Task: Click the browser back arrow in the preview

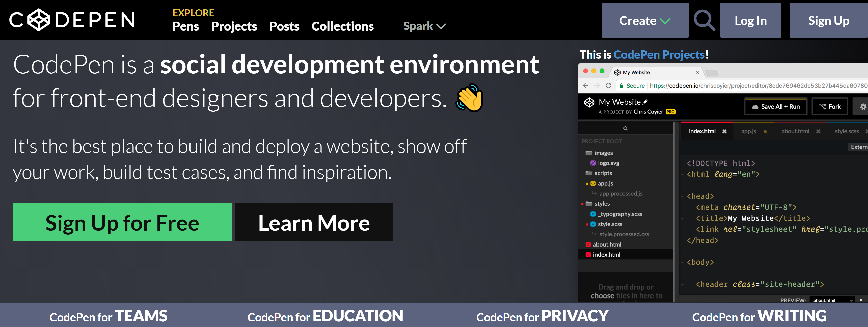Action: coord(586,85)
